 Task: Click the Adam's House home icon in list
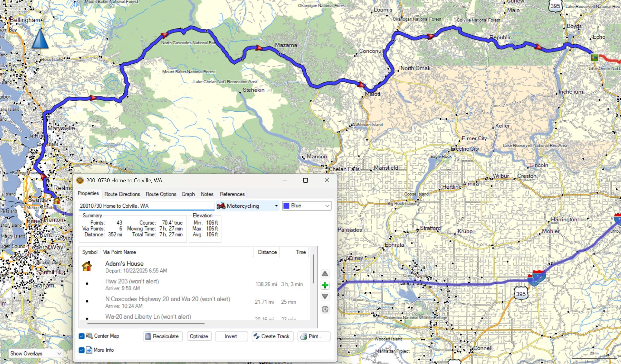click(x=87, y=267)
